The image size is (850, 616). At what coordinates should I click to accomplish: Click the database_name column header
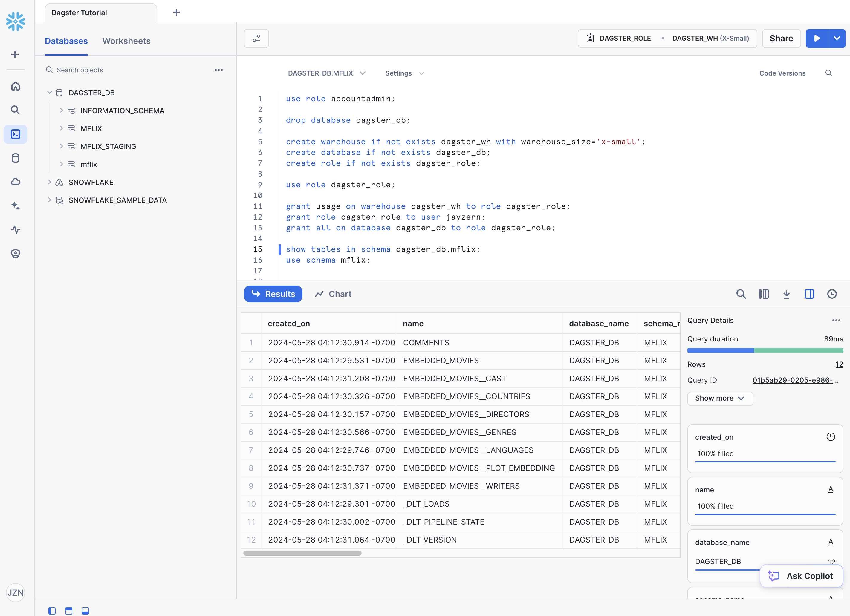[599, 323]
